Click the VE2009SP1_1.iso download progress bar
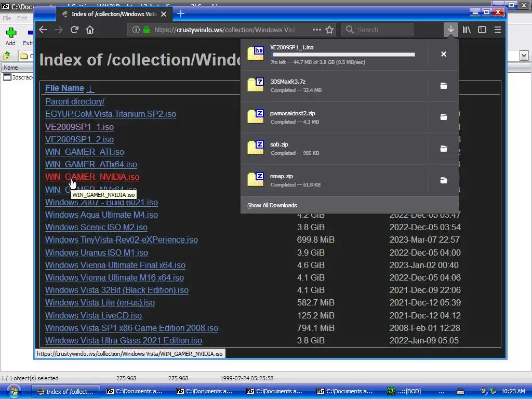Screen dimensions: 532x399 click(343, 54)
